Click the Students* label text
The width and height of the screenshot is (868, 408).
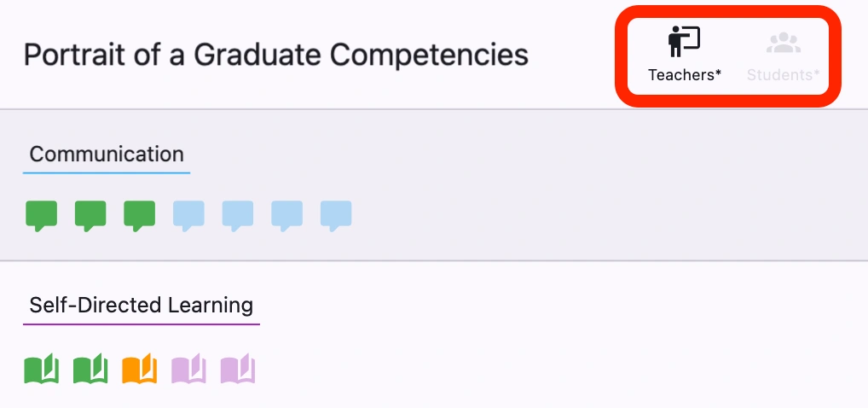tap(783, 75)
